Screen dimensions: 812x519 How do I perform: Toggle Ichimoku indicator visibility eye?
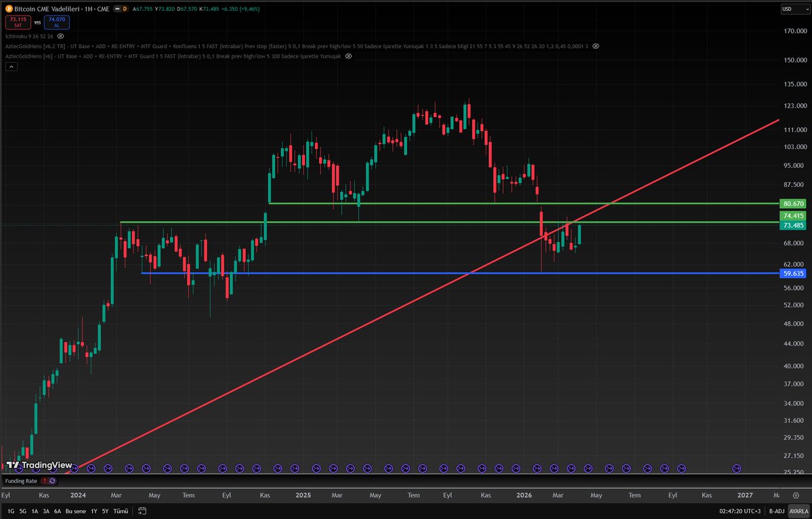tap(60, 35)
